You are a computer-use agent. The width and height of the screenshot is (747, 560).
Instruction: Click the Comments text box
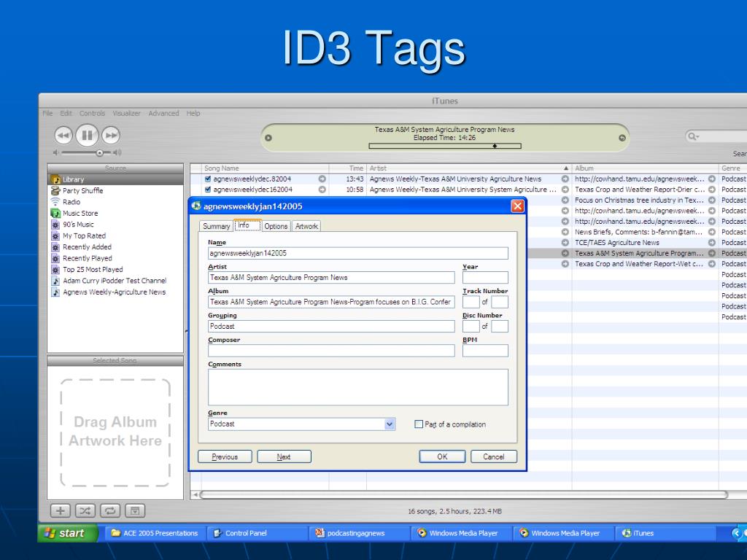tap(357, 387)
